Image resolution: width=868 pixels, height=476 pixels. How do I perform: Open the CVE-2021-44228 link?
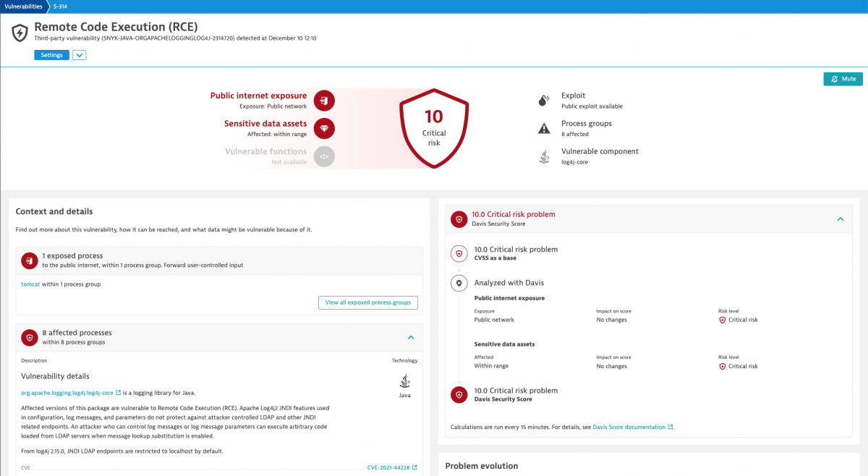[391, 467]
